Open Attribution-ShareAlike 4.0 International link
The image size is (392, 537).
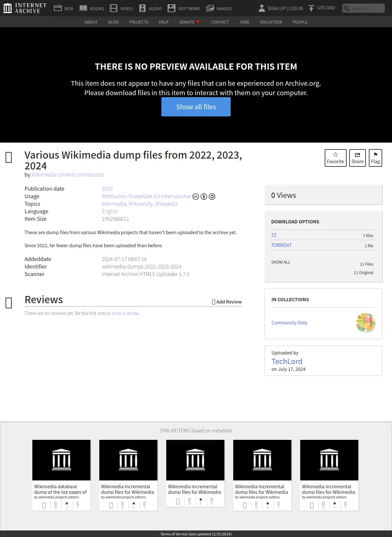click(146, 196)
